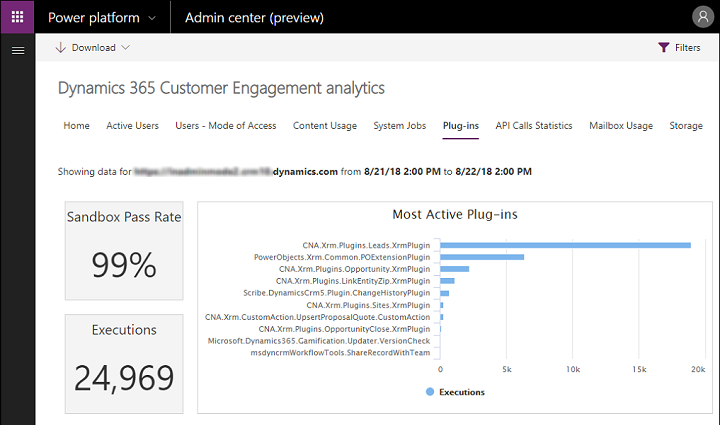The height and width of the screenshot is (425, 720).
Task: Go to the Content Usage tab
Action: 324,126
